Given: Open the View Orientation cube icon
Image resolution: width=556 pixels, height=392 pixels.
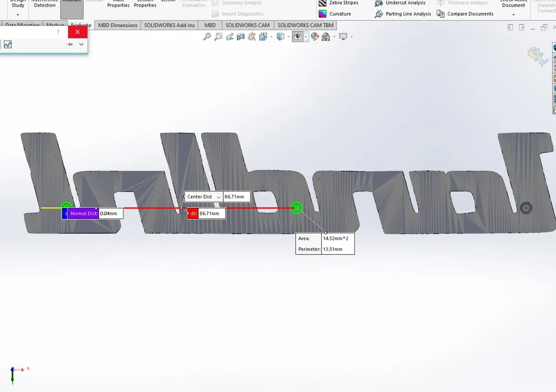Looking at the screenshot, I should [263, 37].
